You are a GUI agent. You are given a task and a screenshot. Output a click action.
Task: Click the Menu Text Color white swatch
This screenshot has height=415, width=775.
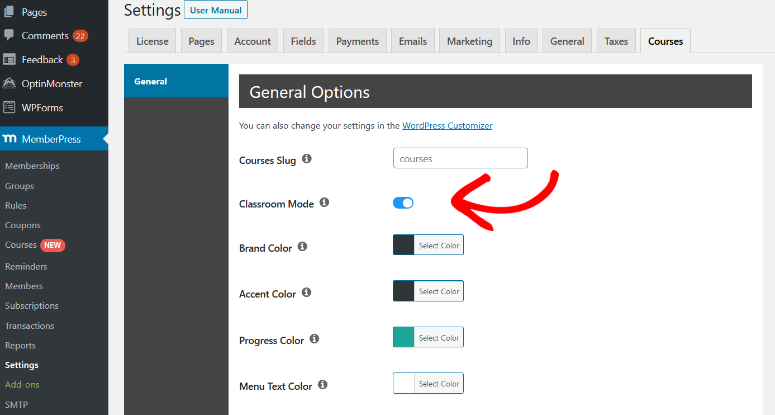click(403, 383)
